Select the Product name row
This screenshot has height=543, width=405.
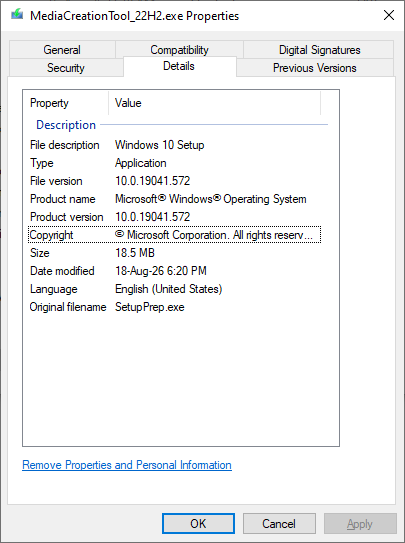point(175,199)
